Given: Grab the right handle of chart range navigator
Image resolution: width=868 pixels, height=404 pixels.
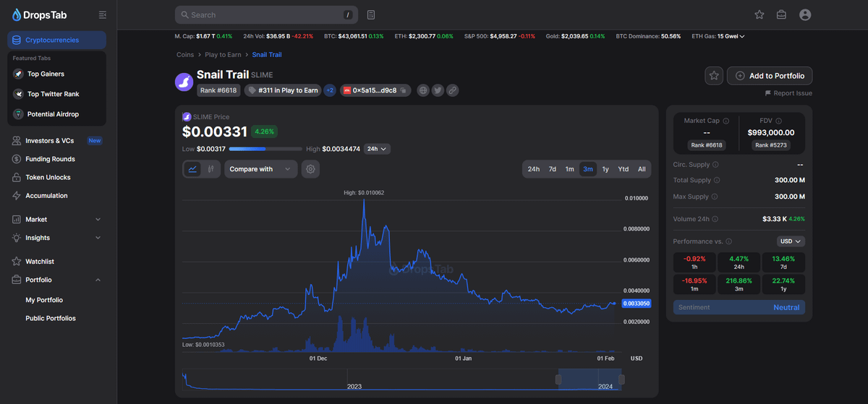Looking at the screenshot, I should pos(622,379).
